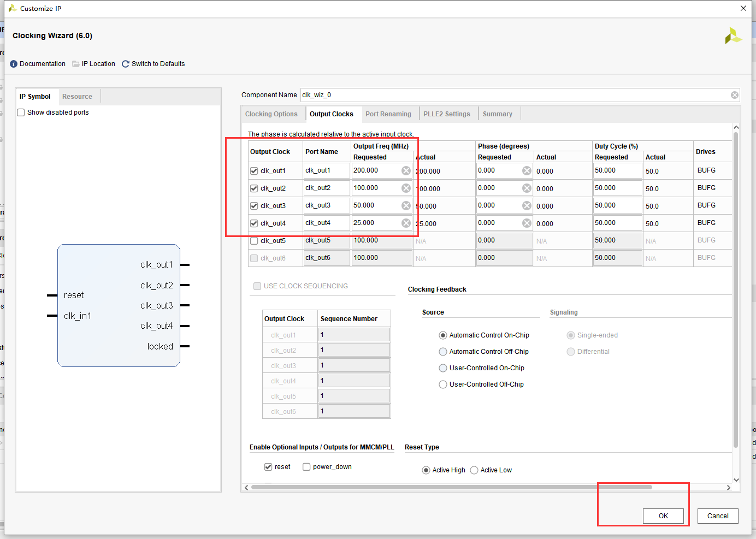Click the Switch to Defaults refresh icon
The height and width of the screenshot is (539, 756).
pyautogui.click(x=126, y=64)
